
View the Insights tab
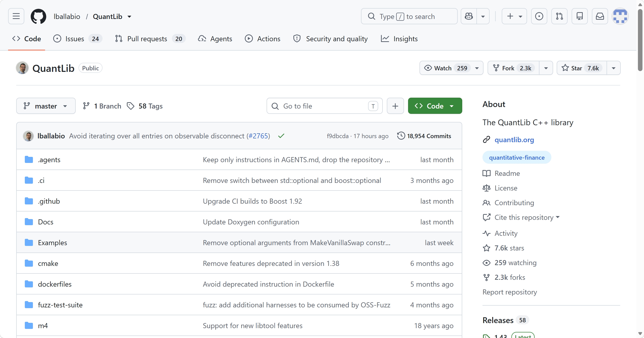tap(399, 39)
